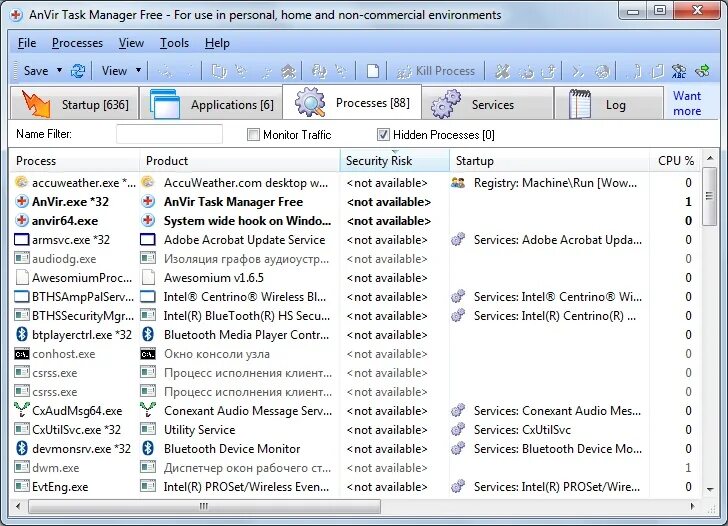Click the blue windows Applications tab icon
728x526 pixels.
[165, 104]
